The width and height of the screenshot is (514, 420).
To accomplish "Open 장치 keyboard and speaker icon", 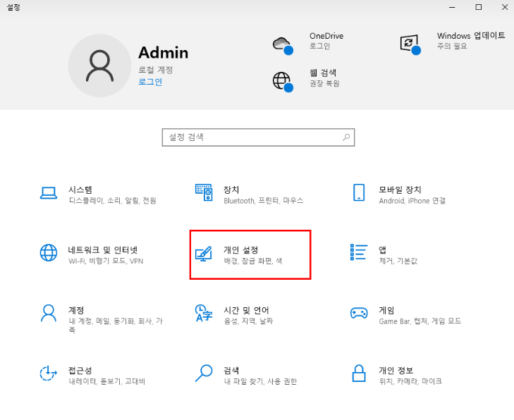I will pyautogui.click(x=203, y=193).
